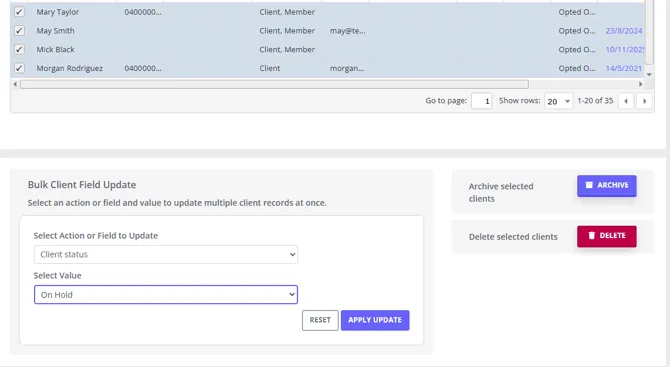The height and width of the screenshot is (367, 670).
Task: Click the vertical scrollbar down arrow
Action: [x=649, y=74]
